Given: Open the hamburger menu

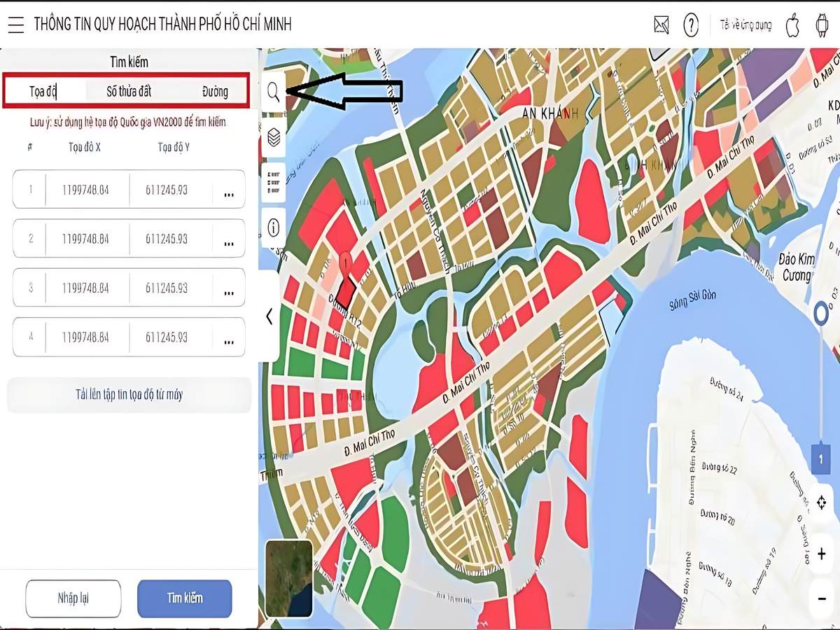Looking at the screenshot, I should pos(16,25).
